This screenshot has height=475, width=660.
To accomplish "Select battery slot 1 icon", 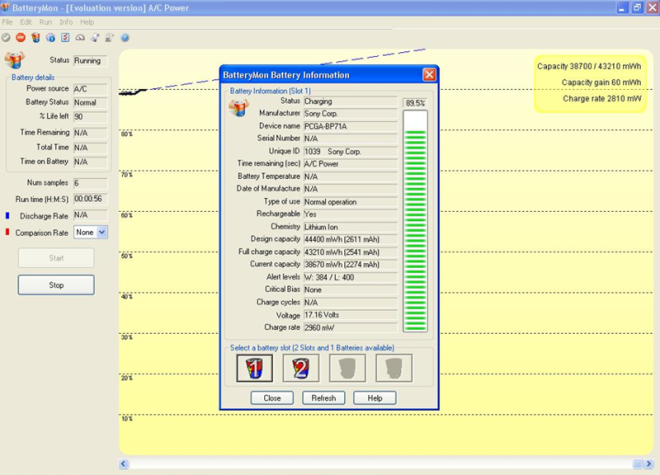I will (254, 369).
